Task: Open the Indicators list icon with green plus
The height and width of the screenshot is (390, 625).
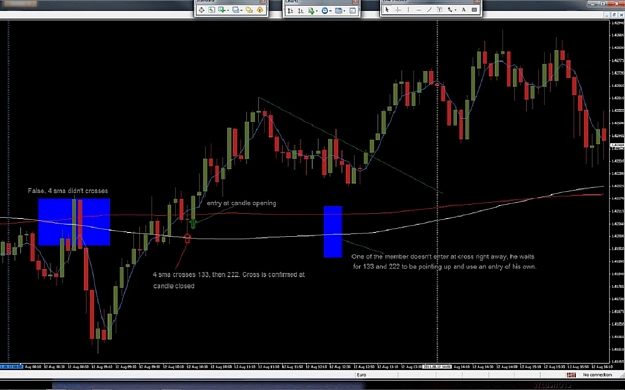Action: [x=311, y=11]
